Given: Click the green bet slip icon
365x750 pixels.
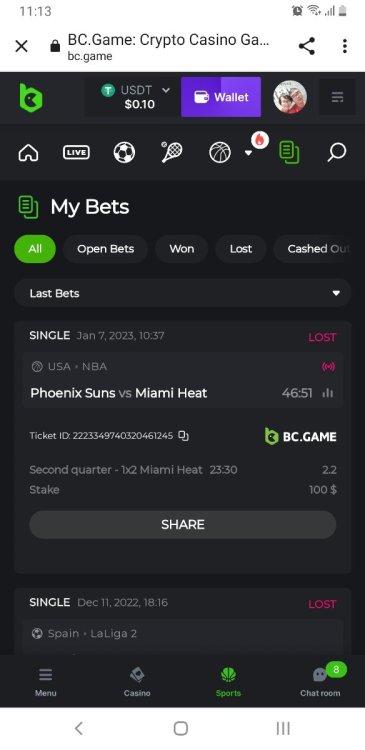Looking at the screenshot, I should 289,153.
